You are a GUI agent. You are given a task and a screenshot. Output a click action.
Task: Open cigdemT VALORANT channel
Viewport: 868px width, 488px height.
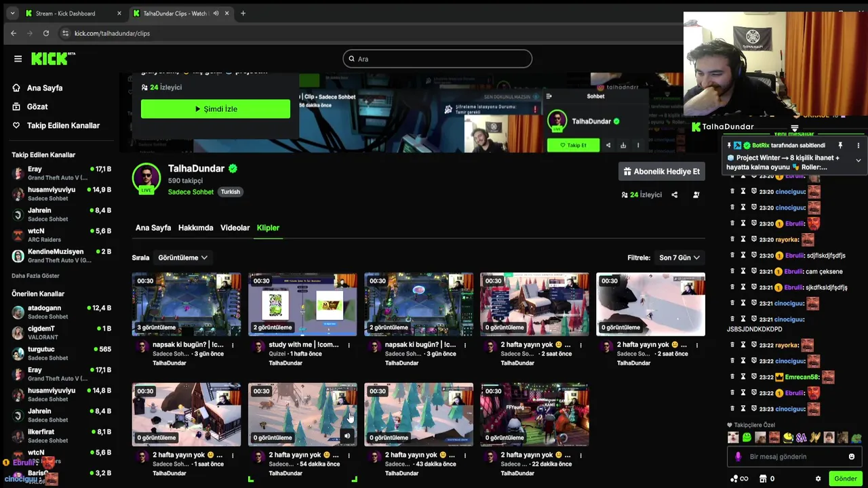pos(61,333)
